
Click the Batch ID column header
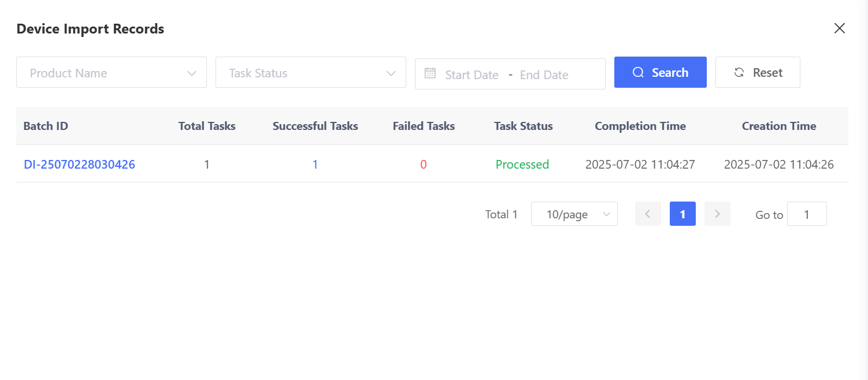tap(46, 126)
